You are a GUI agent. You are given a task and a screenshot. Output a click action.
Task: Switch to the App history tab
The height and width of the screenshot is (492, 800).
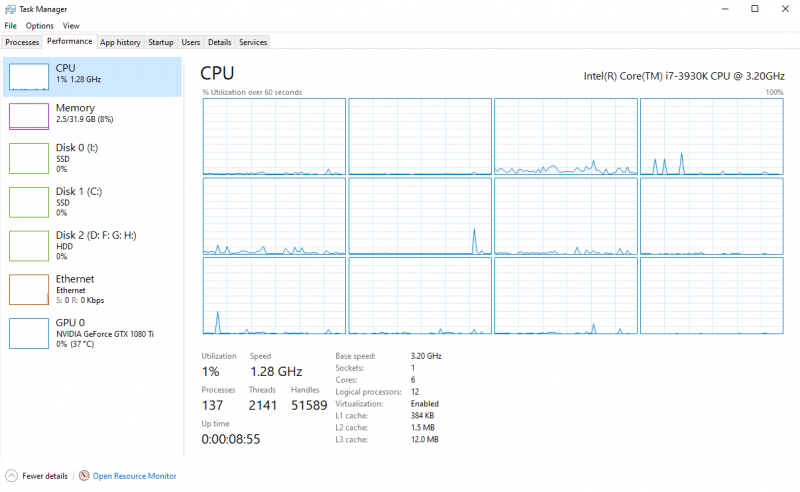120,42
